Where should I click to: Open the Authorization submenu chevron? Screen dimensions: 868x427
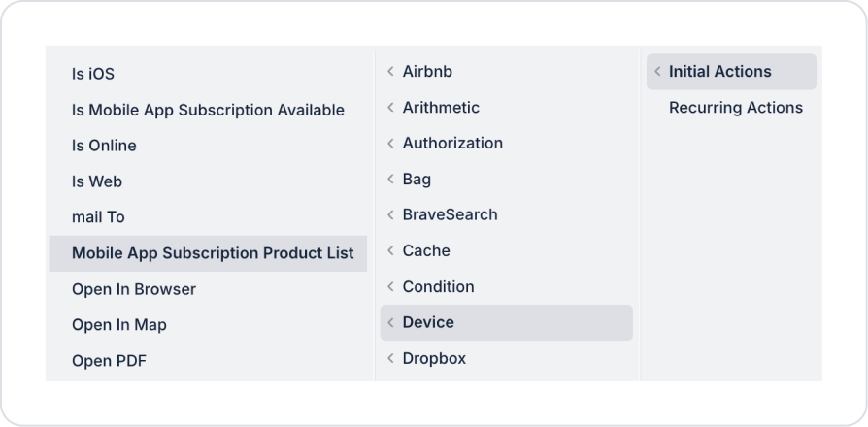click(390, 144)
